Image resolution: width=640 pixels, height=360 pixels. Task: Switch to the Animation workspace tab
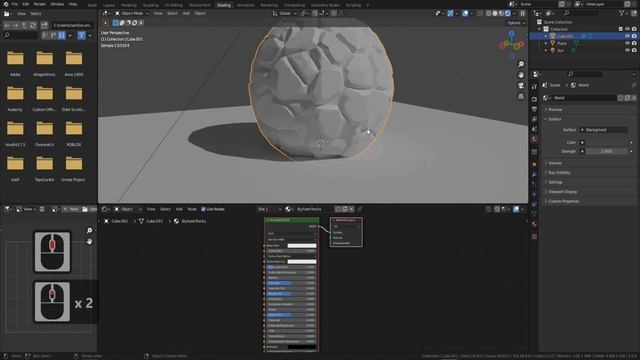[x=245, y=5]
